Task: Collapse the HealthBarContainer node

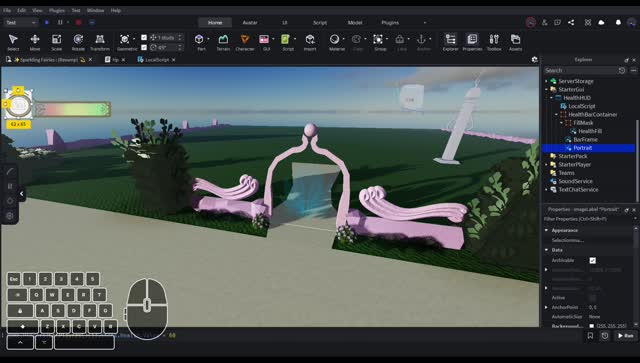Action: [556, 114]
